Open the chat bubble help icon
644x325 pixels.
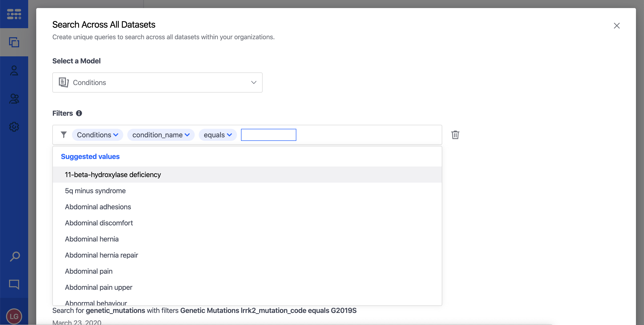(x=14, y=285)
